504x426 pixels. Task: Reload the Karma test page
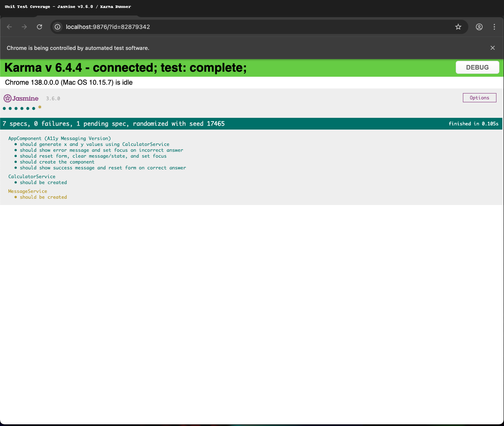(39, 27)
